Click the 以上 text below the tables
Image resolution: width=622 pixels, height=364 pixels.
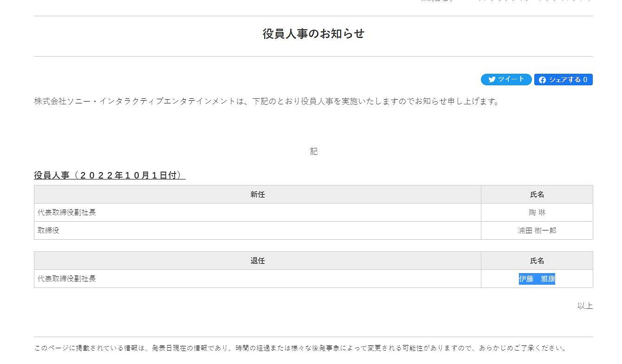(x=585, y=306)
